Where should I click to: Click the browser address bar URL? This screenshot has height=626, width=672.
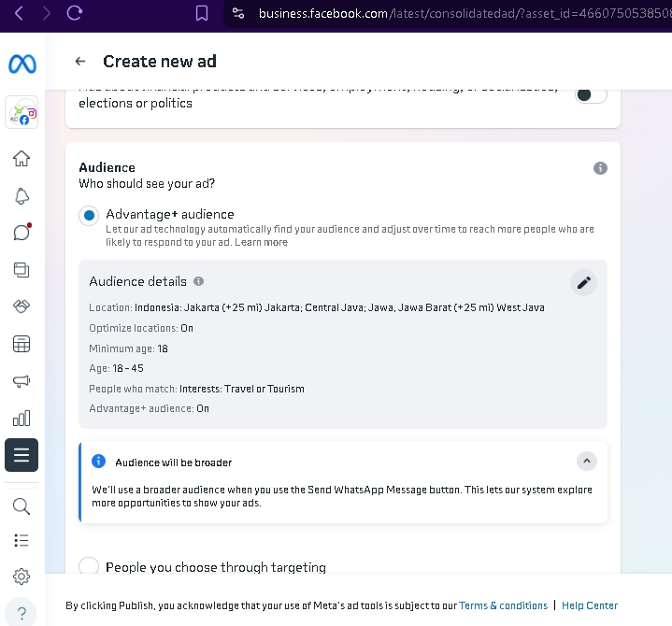463,14
